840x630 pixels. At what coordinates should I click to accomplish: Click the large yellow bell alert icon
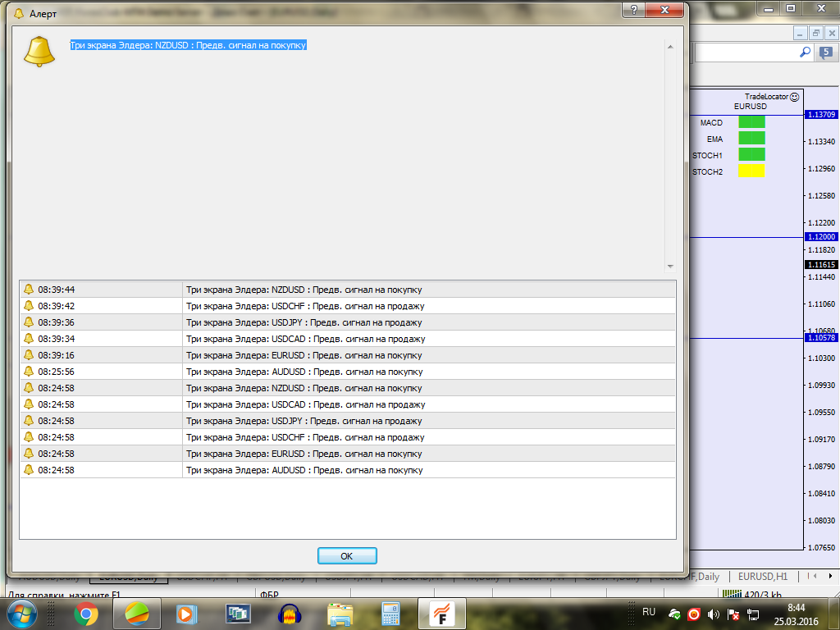tap(39, 52)
